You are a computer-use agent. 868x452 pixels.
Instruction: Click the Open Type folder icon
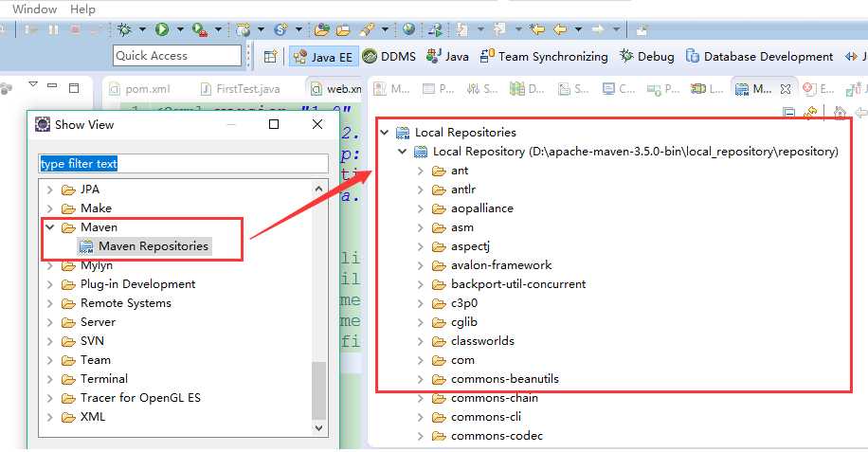[321, 29]
